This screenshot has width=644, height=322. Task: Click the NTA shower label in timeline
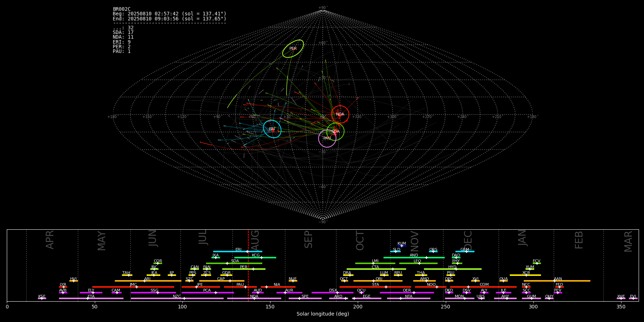[x=409, y=297]
